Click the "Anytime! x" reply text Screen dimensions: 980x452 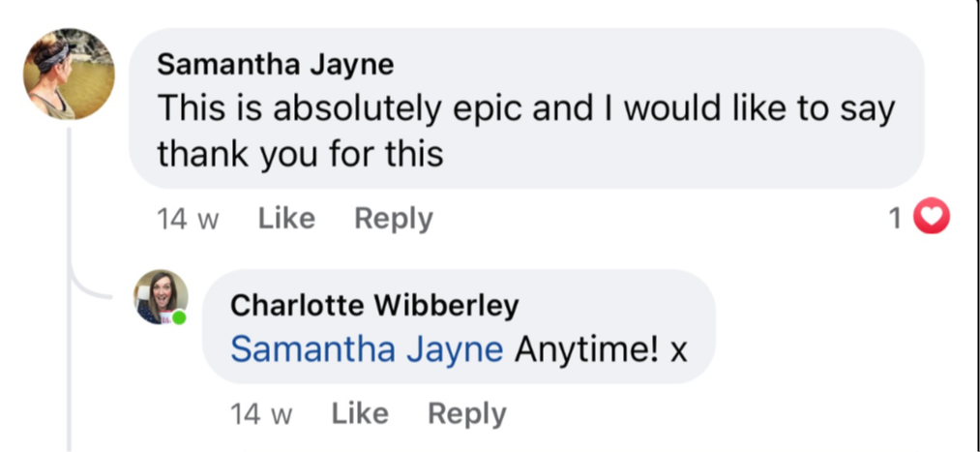point(600,349)
